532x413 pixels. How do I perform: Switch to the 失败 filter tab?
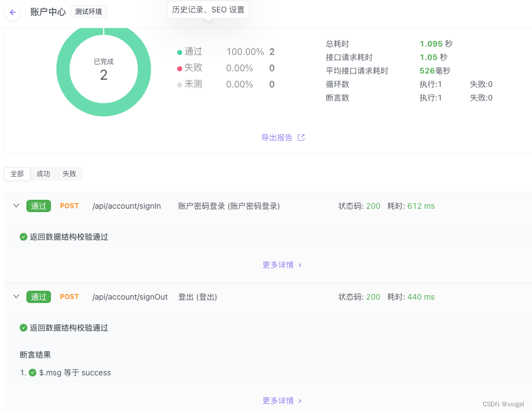click(69, 174)
